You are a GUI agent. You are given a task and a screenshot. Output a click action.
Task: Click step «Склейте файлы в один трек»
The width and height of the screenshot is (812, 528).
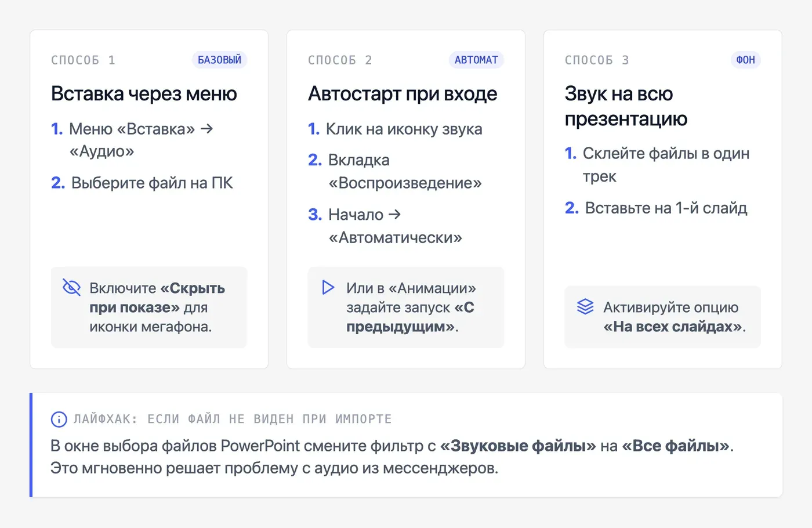click(657, 165)
